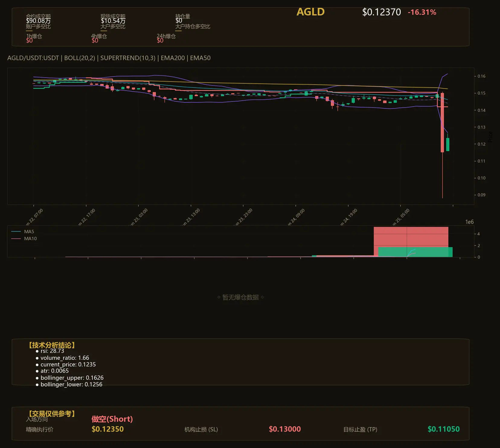The width and height of the screenshot is (500, 448).
Task: Click the Jun 24, 09:00 time label
Action: [296, 217]
